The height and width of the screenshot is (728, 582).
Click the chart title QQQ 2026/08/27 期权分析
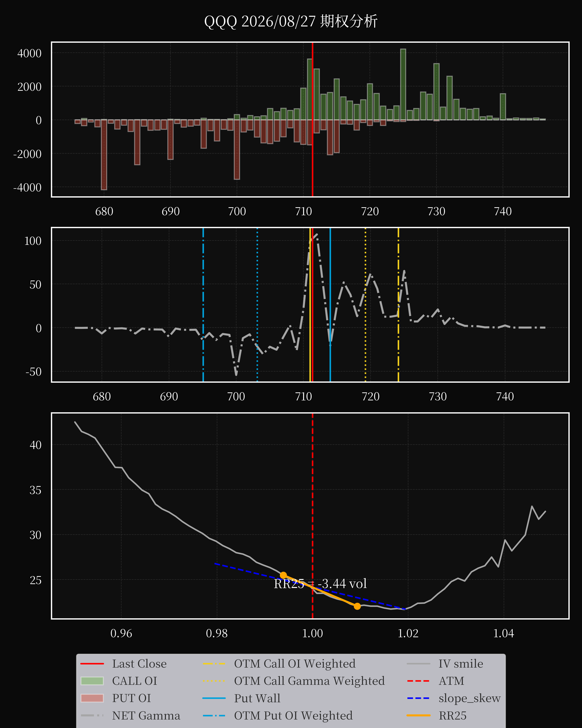pyautogui.click(x=291, y=21)
